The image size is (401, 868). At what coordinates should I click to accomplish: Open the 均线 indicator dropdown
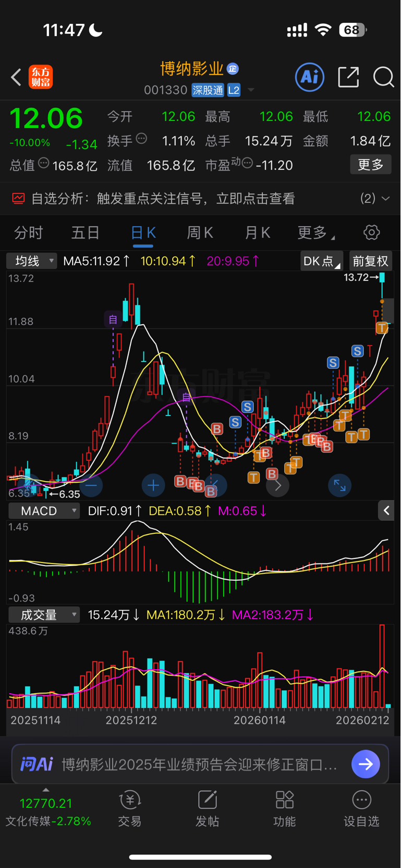[x=31, y=261]
